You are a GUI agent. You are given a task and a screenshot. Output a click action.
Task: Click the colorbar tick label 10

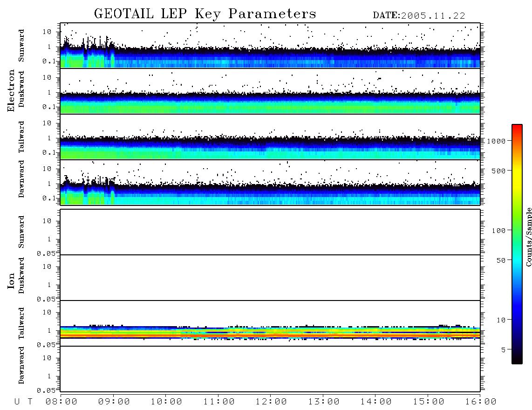pyautogui.click(x=501, y=320)
